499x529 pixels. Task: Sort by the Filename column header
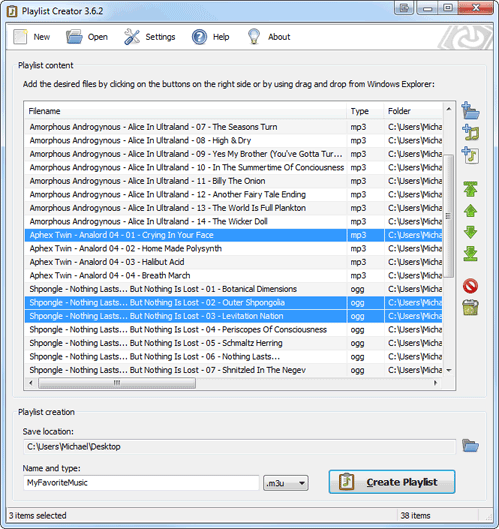pos(185,111)
